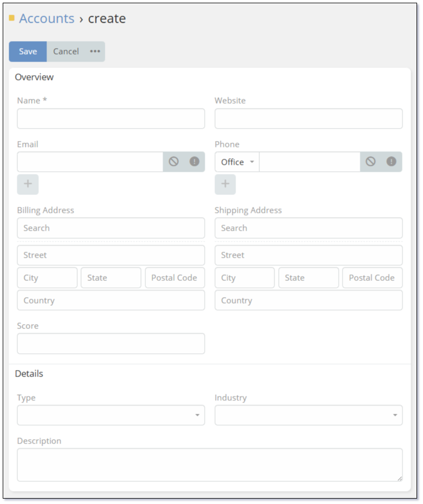The width and height of the screenshot is (423, 504).
Task: Click the Shipping Address Street field
Action: [308, 255]
